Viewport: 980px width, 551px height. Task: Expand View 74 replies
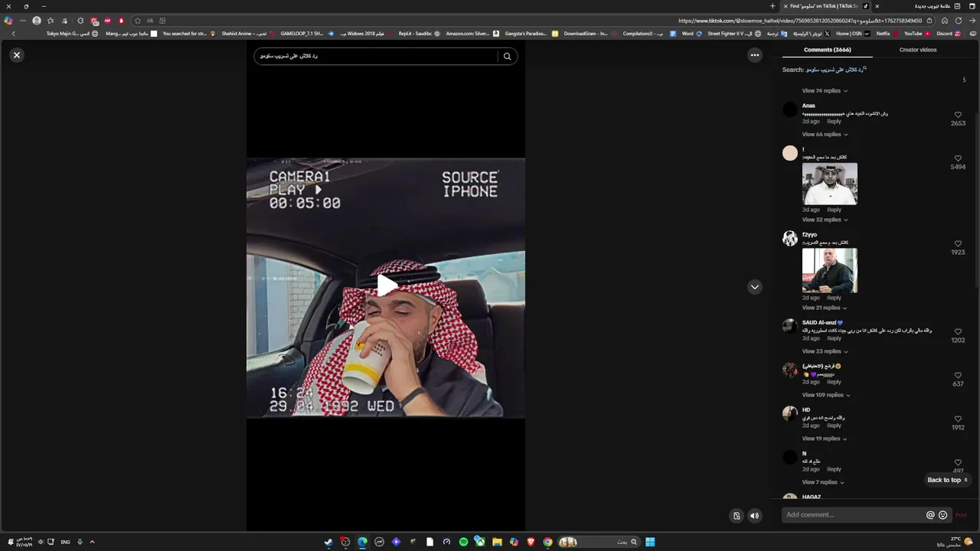pos(825,91)
